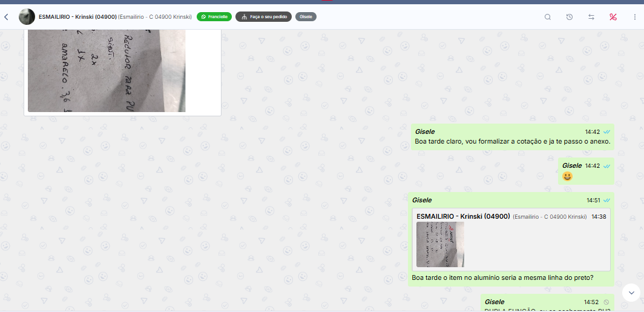The height and width of the screenshot is (312, 644).
Task: Click the red percent icon in header
Action: click(x=613, y=17)
